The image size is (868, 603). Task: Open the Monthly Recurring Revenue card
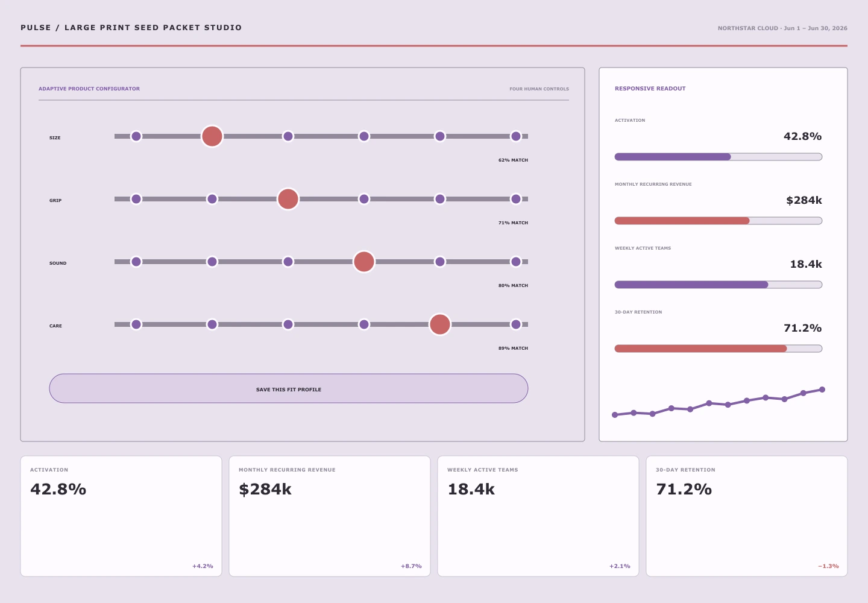tap(330, 516)
